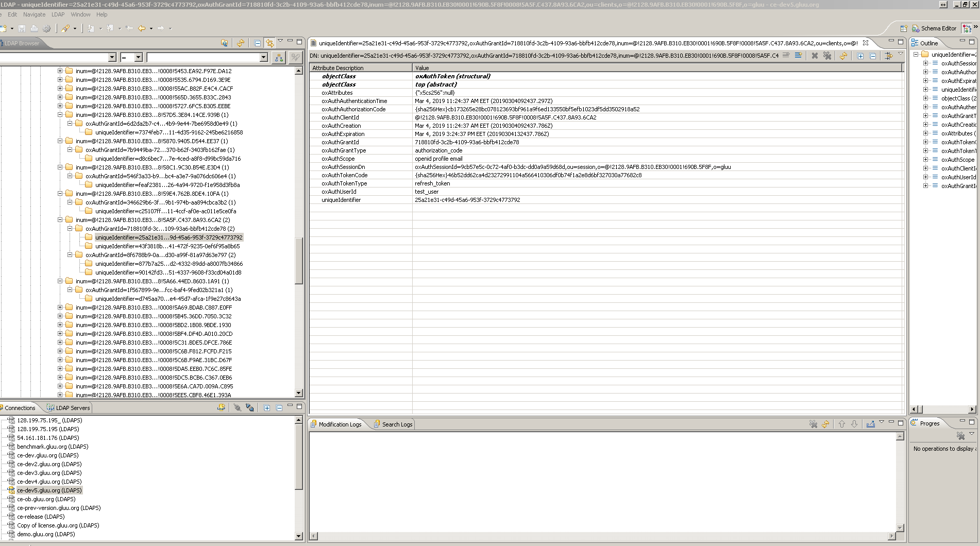The image size is (980, 546).
Task: Open the quick search filter icon in LDAP Browser
Action: click(294, 58)
